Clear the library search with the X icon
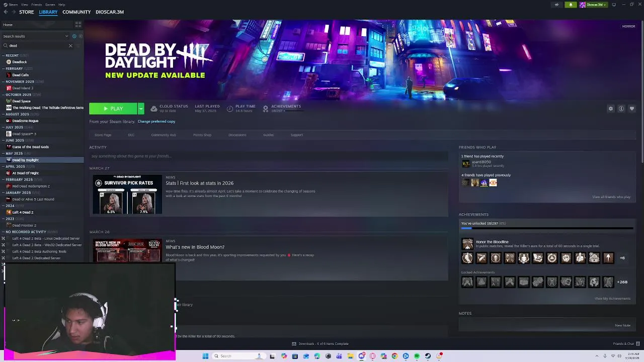This screenshot has height=362, width=644. point(70,46)
